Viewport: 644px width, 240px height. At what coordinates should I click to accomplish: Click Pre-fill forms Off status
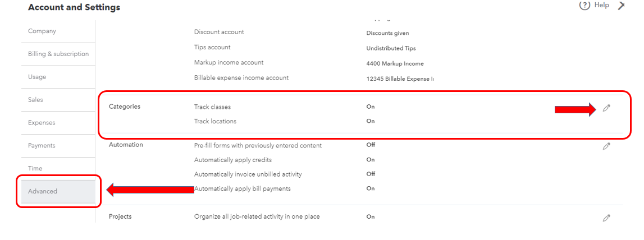coord(371,145)
